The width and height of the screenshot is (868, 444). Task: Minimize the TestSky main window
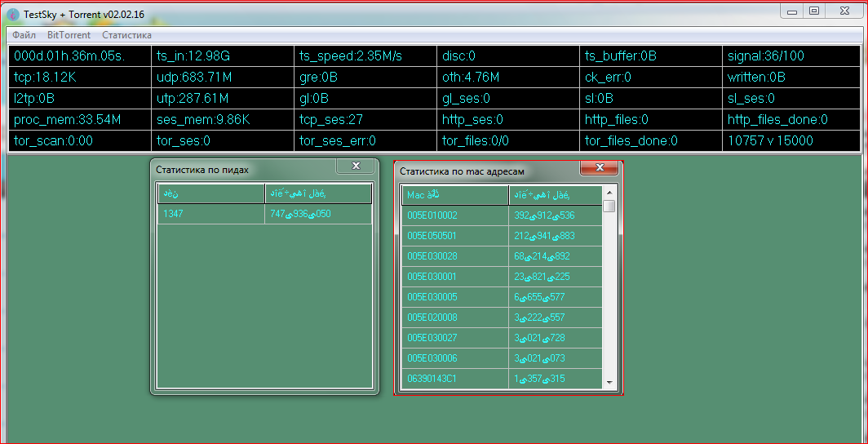coord(792,11)
